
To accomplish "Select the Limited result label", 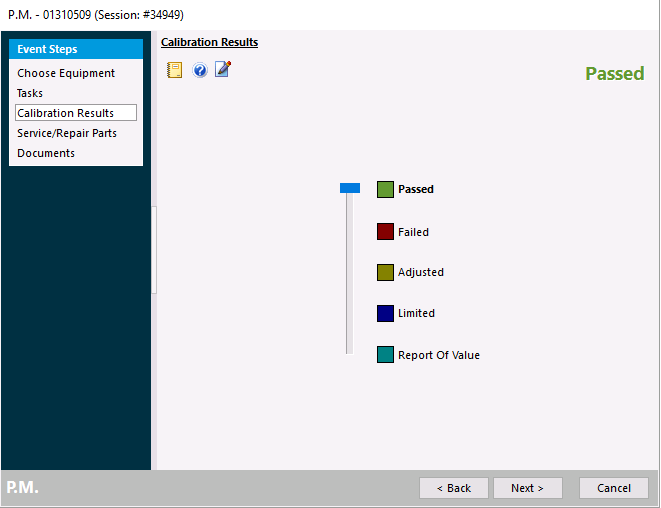I will [416, 313].
